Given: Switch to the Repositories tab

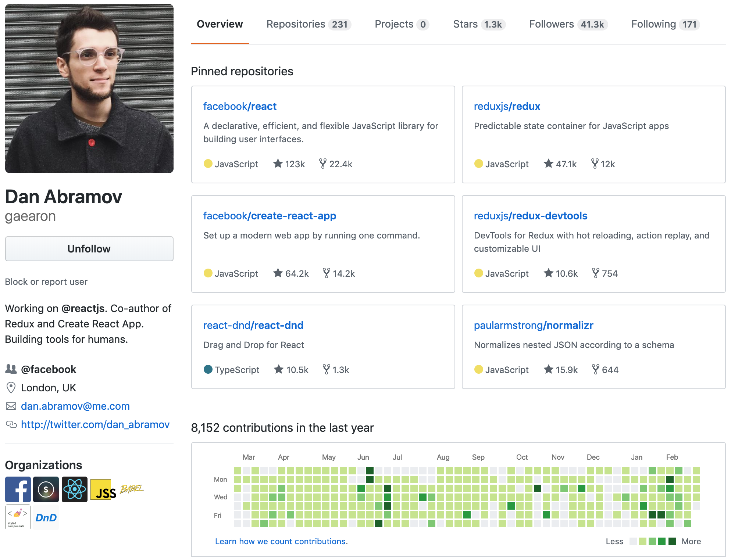Looking at the screenshot, I should coord(308,24).
